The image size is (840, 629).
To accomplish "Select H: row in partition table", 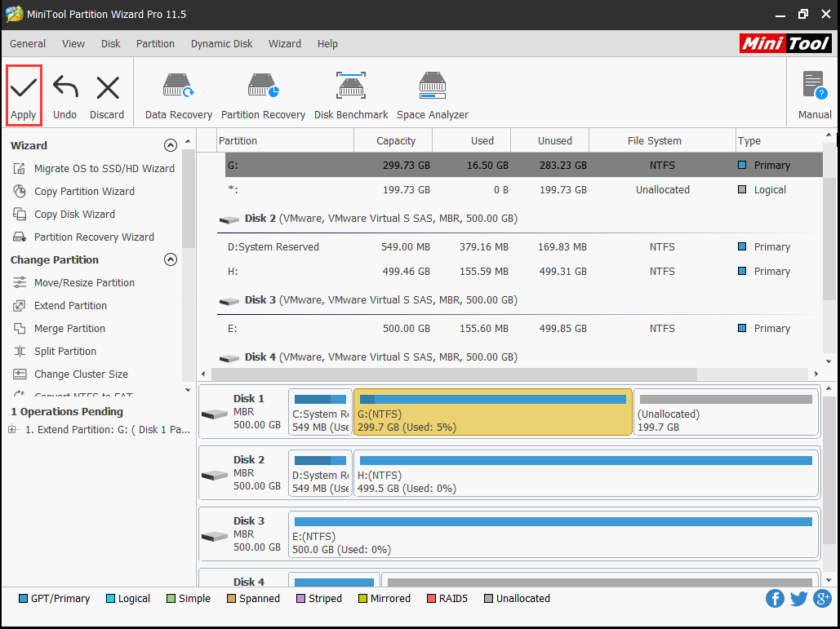I will [524, 272].
